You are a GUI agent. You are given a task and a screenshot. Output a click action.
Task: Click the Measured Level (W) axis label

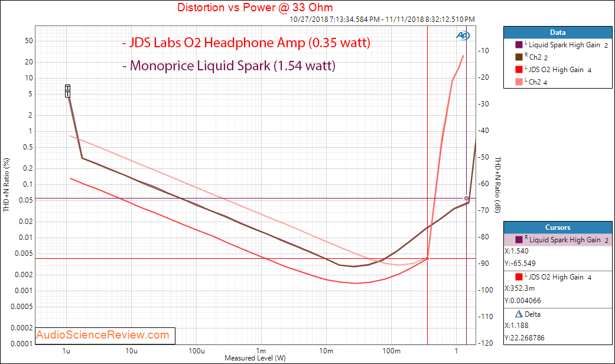[255, 358]
